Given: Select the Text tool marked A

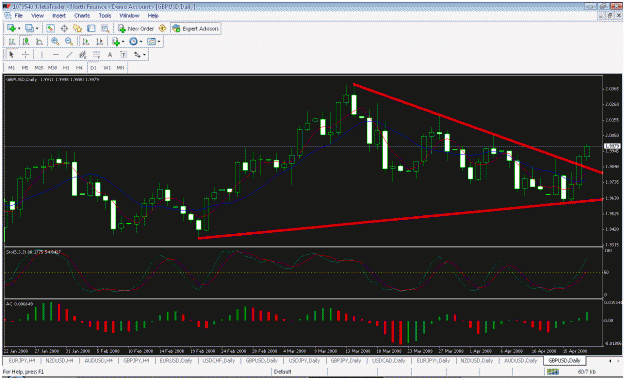Looking at the screenshot, I should pos(110,55).
